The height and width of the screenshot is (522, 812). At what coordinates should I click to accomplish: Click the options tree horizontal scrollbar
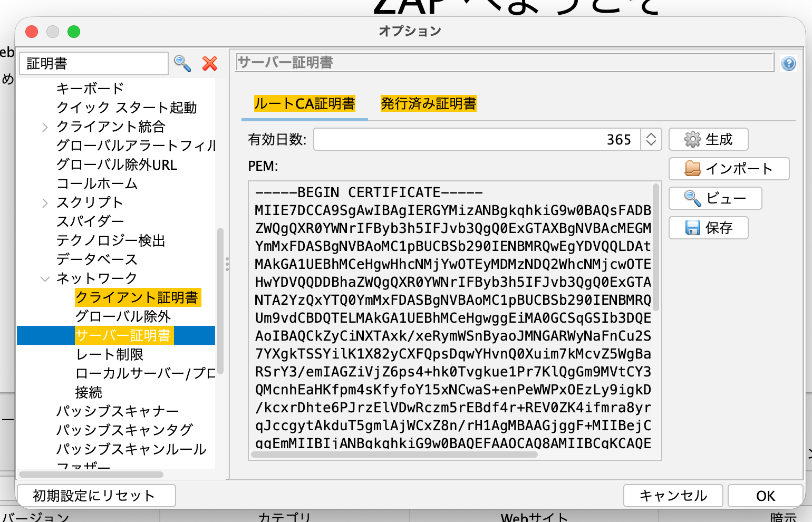pyautogui.click(x=91, y=475)
